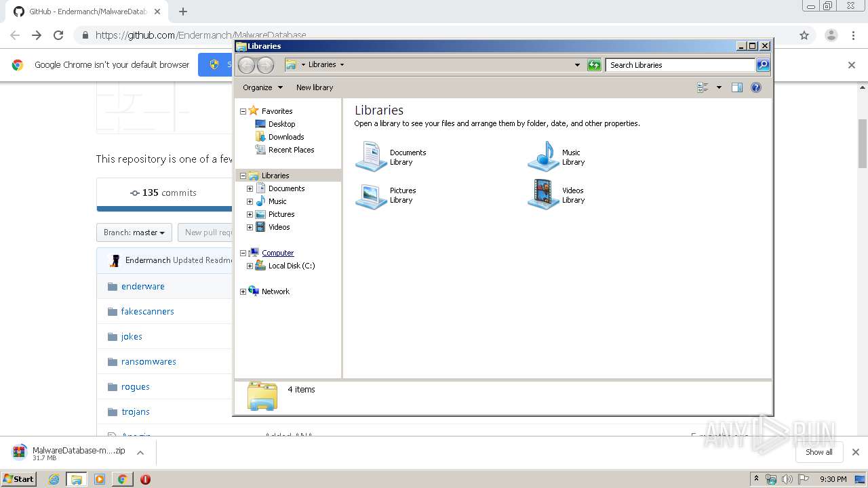Open the Documents Library icon

pos(371,157)
